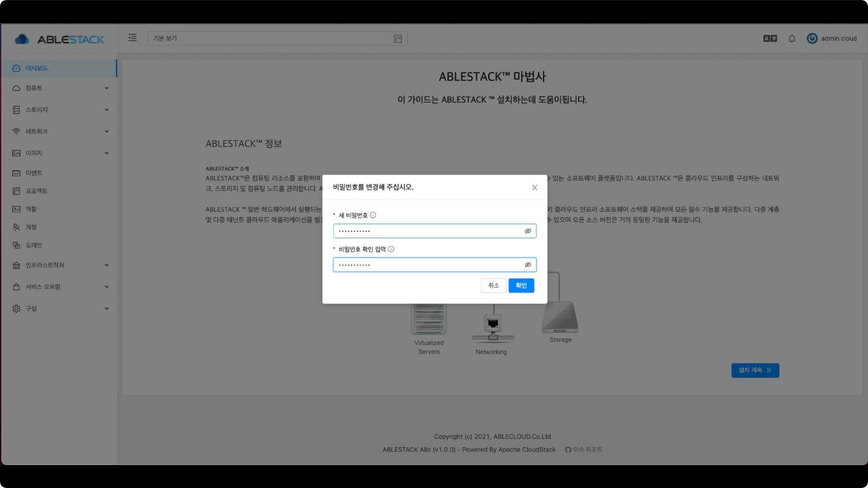Expand the 네트워크 menu chevron
The image size is (868, 488).
106,131
